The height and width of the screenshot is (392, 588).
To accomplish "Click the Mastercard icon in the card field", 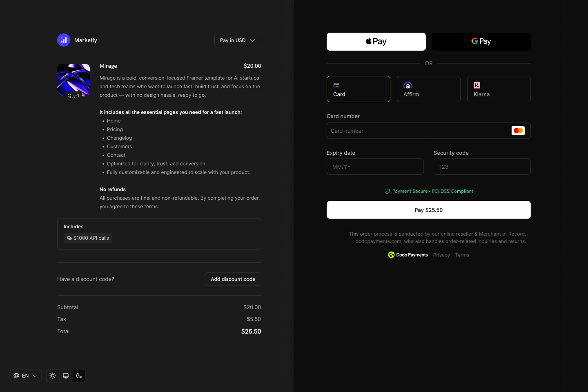I will 518,130.
